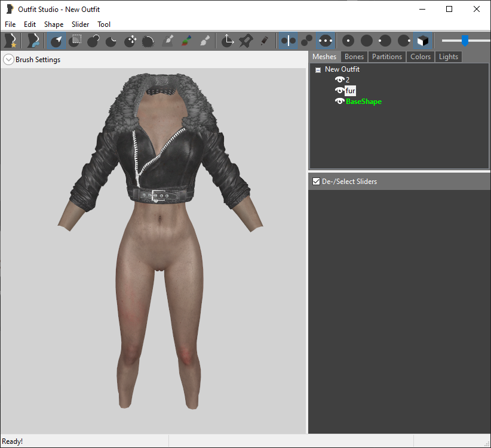Click the blue toolbar slider handle
Image resolution: width=491 pixels, height=448 pixels.
(x=465, y=41)
